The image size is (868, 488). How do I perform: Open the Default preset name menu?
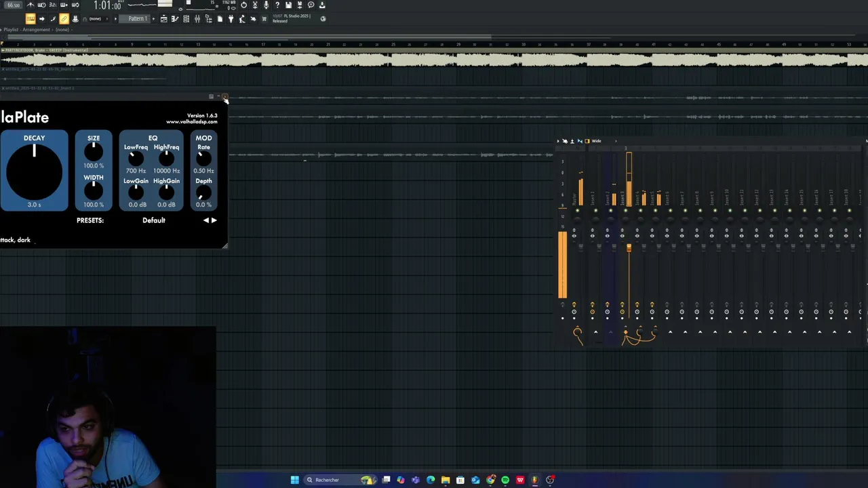click(x=154, y=220)
